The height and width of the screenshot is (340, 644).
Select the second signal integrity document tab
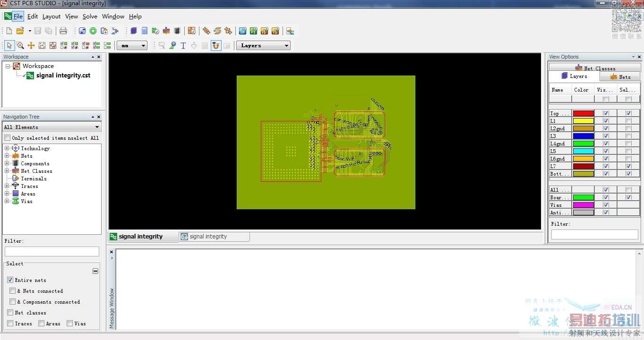pyautogui.click(x=214, y=237)
